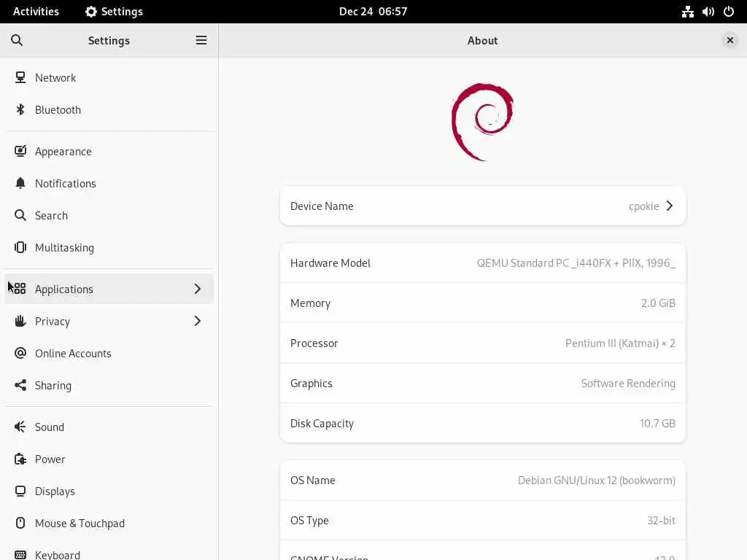This screenshot has width=747, height=560.
Task: Click the Hardware Model row
Action: click(483, 262)
